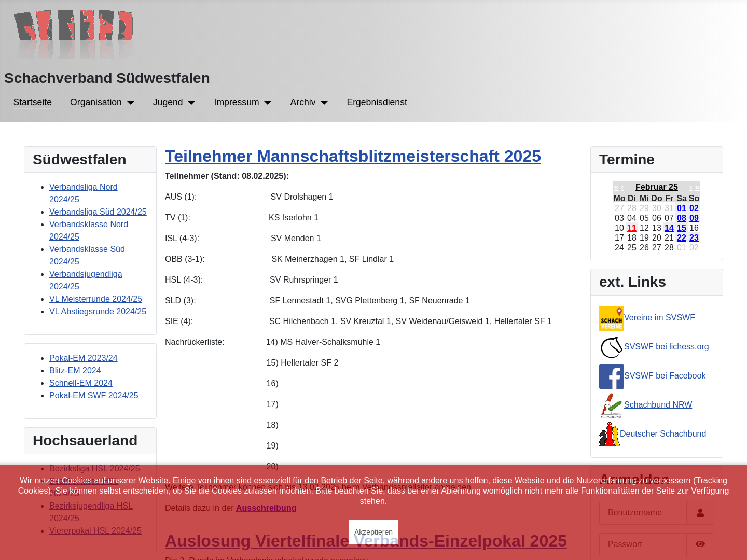The height and width of the screenshot is (560, 747).
Task: Select calendar date 02 in first week
Action: point(694,208)
